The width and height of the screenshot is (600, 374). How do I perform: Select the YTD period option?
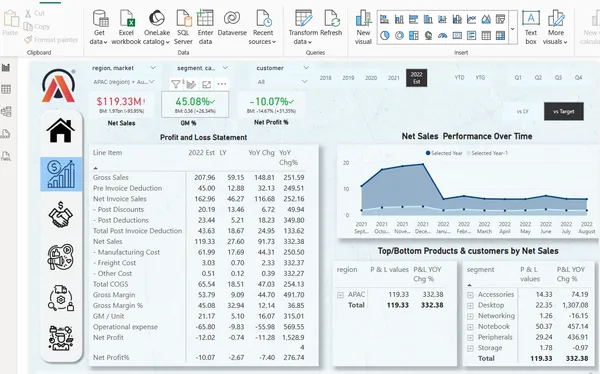click(459, 77)
